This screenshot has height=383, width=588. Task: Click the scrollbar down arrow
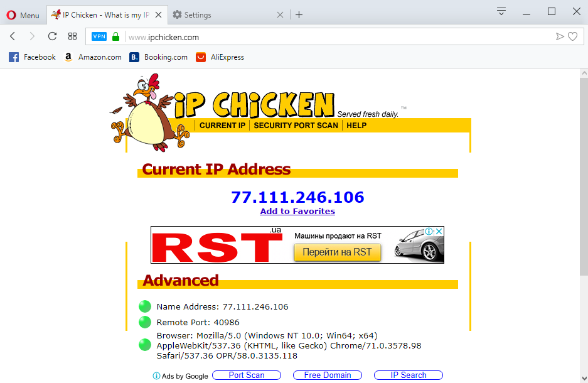(584, 378)
